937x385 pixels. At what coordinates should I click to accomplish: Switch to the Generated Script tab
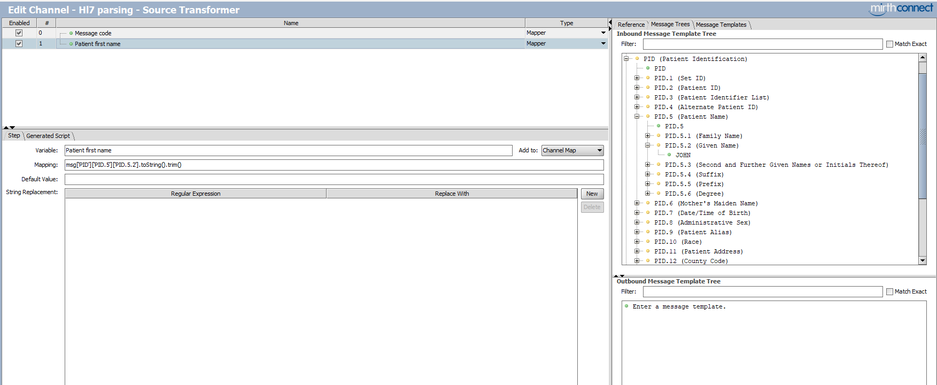tap(48, 136)
